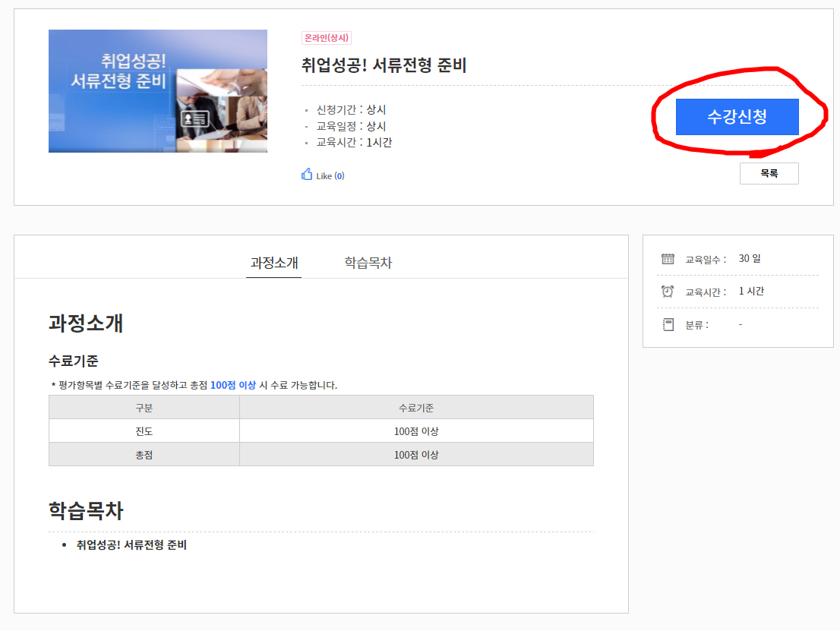
Task: Switch to the 과정소개 tab
Action: (x=273, y=263)
